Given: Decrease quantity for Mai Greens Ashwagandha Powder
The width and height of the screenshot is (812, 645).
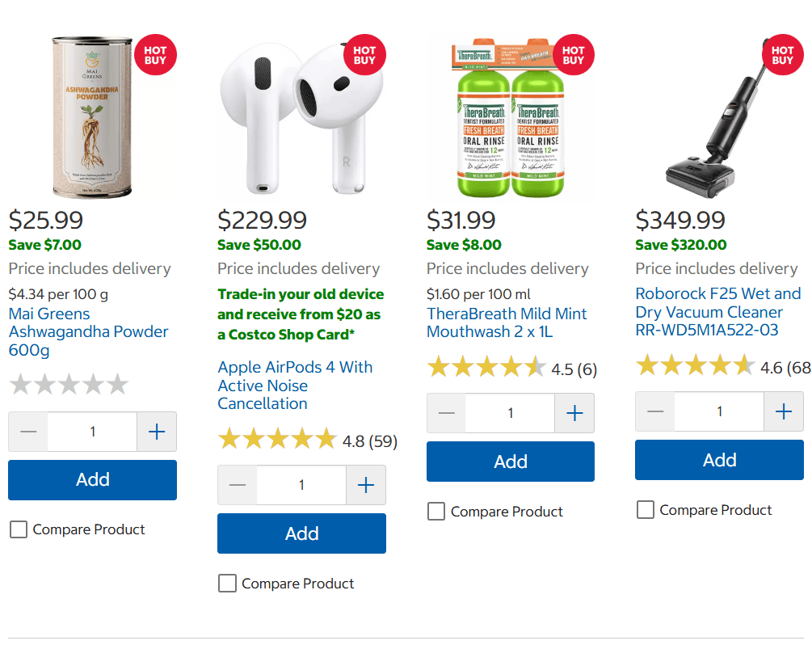Looking at the screenshot, I should (x=28, y=432).
